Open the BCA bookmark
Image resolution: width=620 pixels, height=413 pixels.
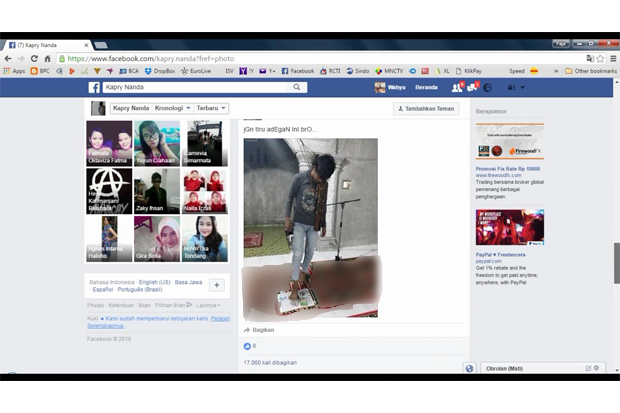coord(129,71)
